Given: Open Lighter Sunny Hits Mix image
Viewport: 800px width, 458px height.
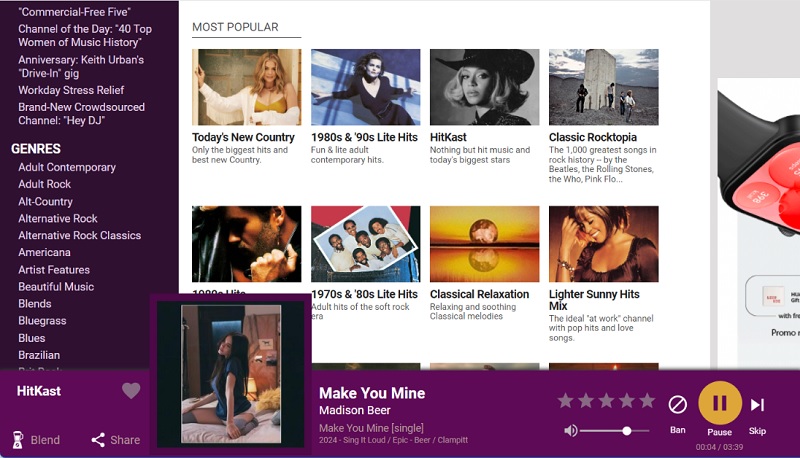Looking at the screenshot, I should pyautogui.click(x=604, y=244).
